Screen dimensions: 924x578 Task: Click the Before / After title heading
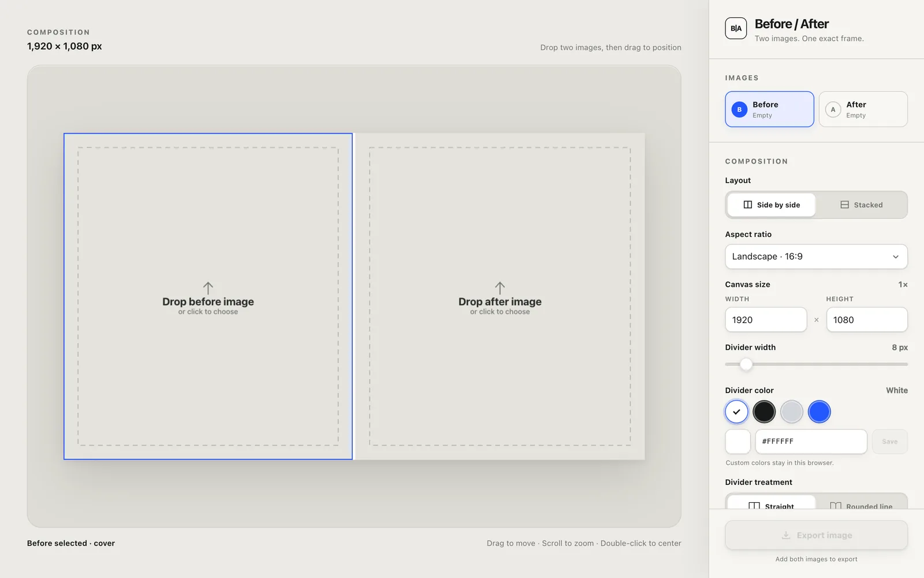(791, 24)
